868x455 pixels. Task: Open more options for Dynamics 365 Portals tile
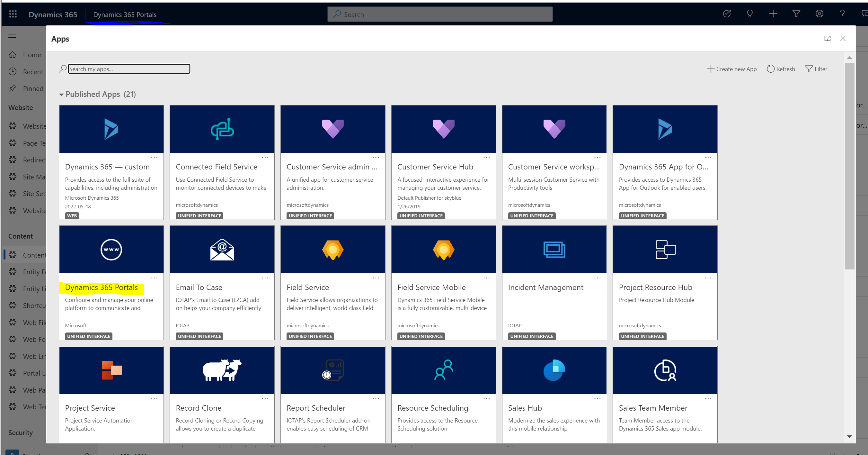pyautogui.click(x=154, y=278)
